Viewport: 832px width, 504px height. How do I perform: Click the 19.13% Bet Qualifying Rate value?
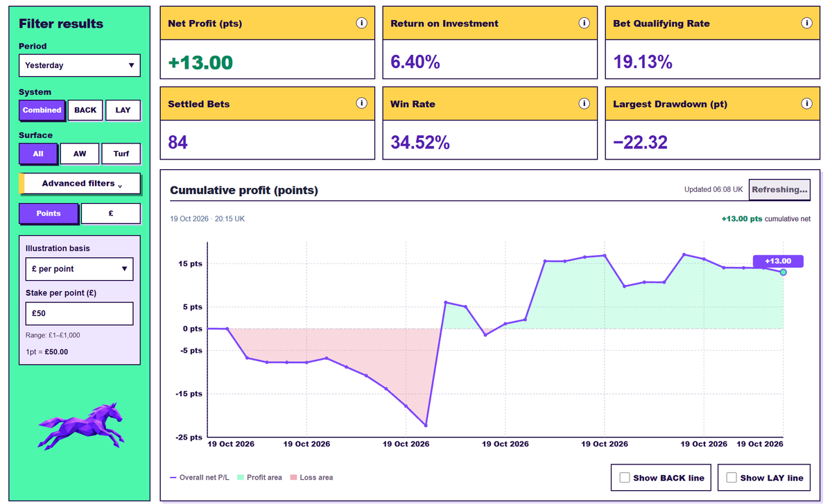(643, 62)
